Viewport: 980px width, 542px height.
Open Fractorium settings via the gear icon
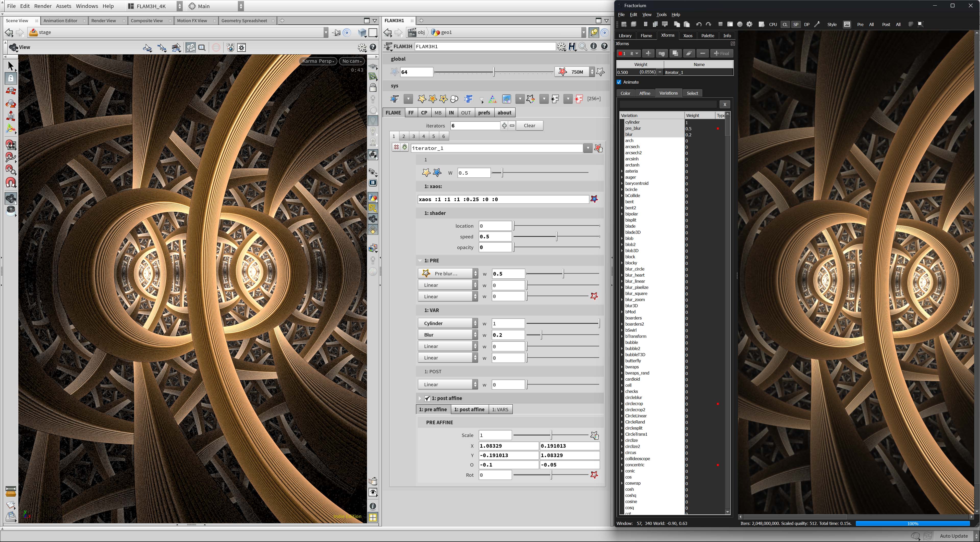(x=750, y=24)
